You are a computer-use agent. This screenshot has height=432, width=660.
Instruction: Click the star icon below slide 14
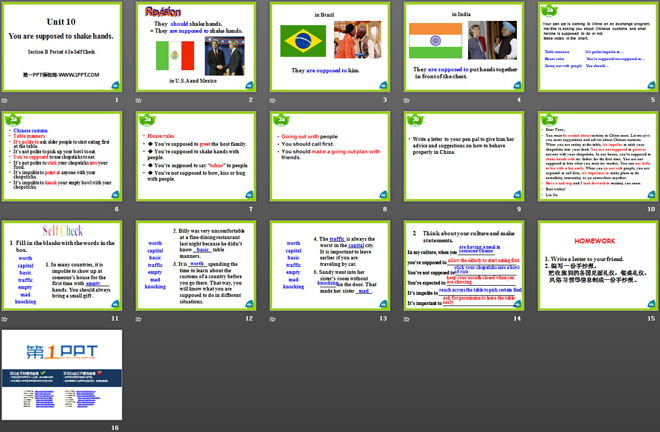click(409, 318)
